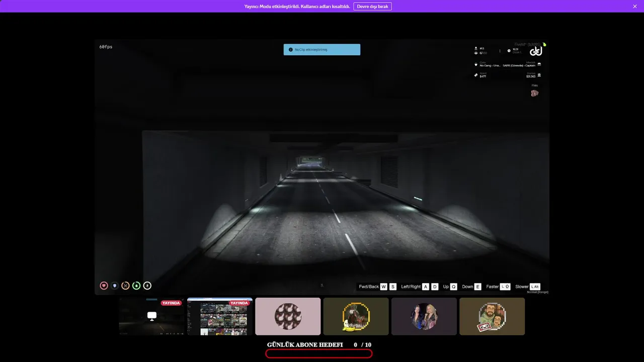This screenshot has height=362, width=644.
Task: Click the L Shift key hint next to Faster
Action: click(506, 287)
